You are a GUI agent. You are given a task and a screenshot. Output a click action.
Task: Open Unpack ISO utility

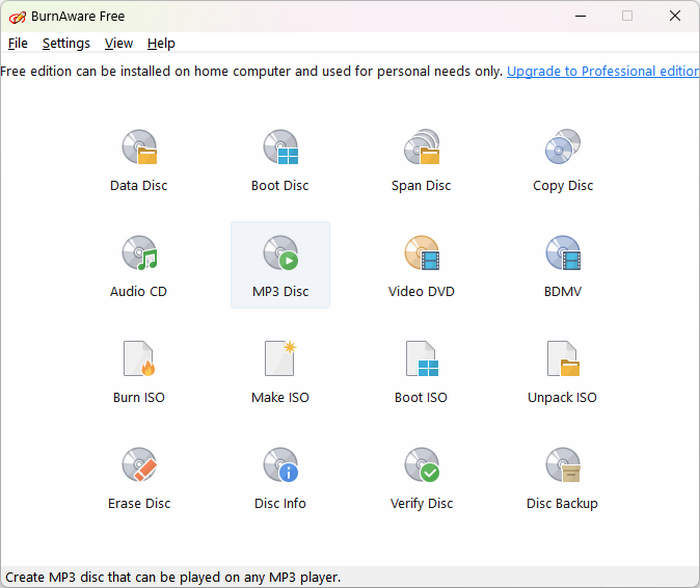click(562, 371)
